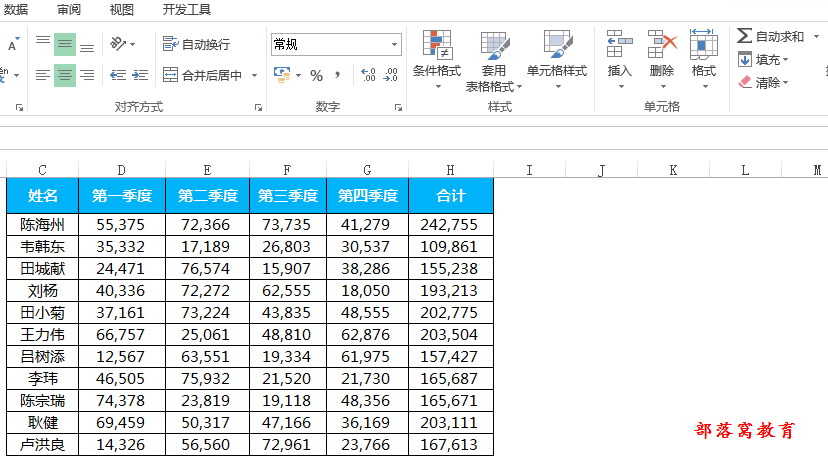Viewport: 828px width, 460px height.
Task: Expand the 合并后居中 dropdown arrow
Action: (x=255, y=75)
